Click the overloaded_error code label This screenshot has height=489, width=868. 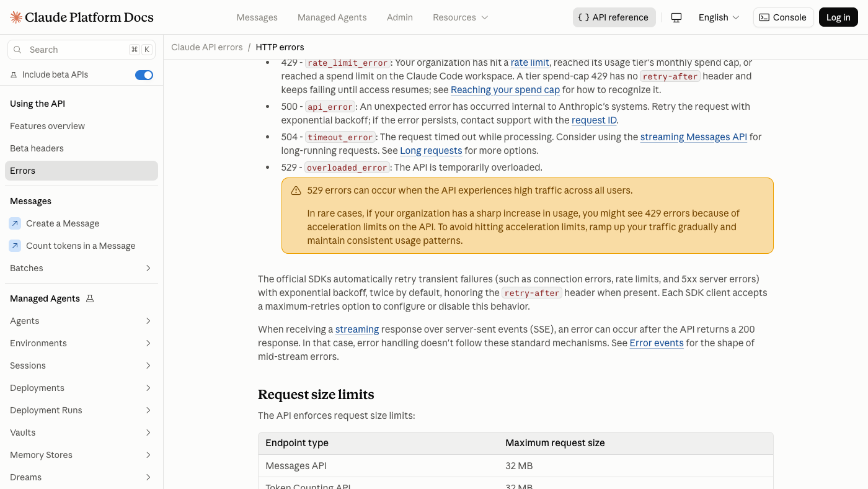pos(347,168)
